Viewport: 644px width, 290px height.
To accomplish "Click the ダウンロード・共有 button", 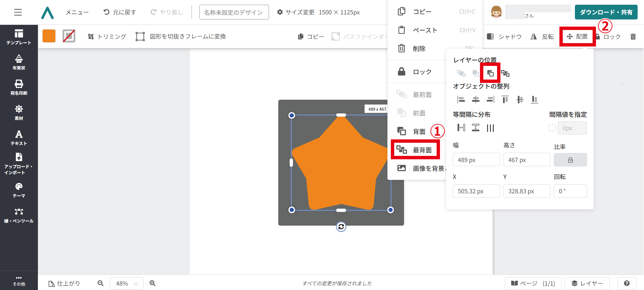I will coord(606,12).
